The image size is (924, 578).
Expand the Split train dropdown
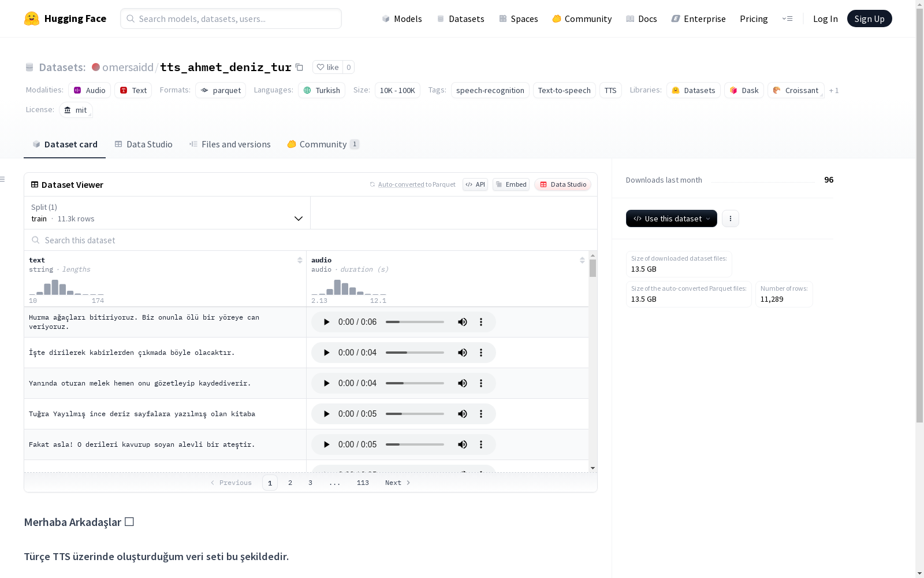(167, 213)
